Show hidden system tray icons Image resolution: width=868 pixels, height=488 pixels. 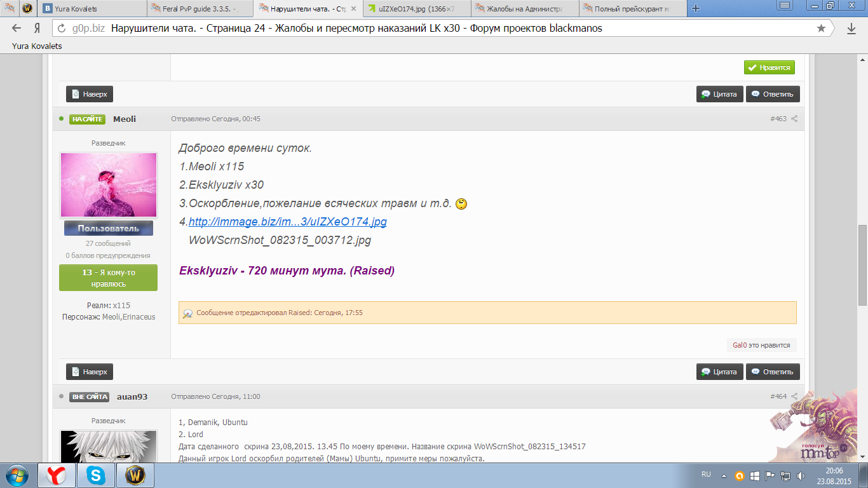click(724, 475)
